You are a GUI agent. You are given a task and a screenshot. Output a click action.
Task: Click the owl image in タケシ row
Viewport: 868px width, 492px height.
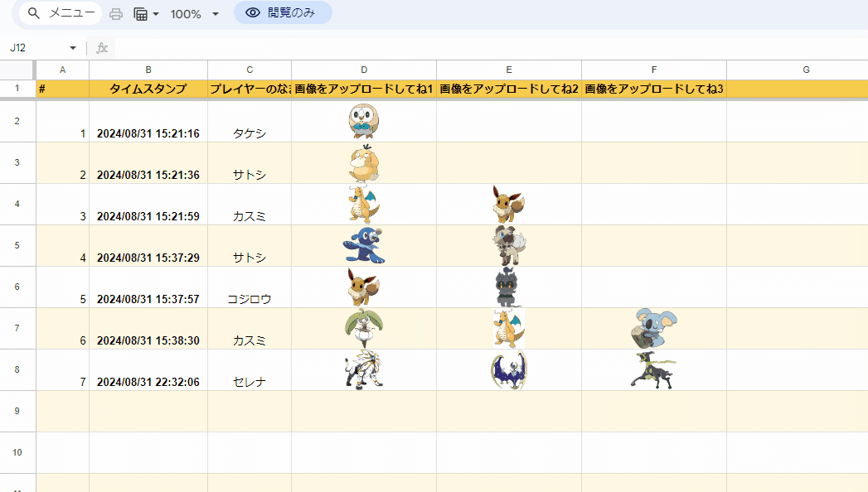pyautogui.click(x=364, y=121)
